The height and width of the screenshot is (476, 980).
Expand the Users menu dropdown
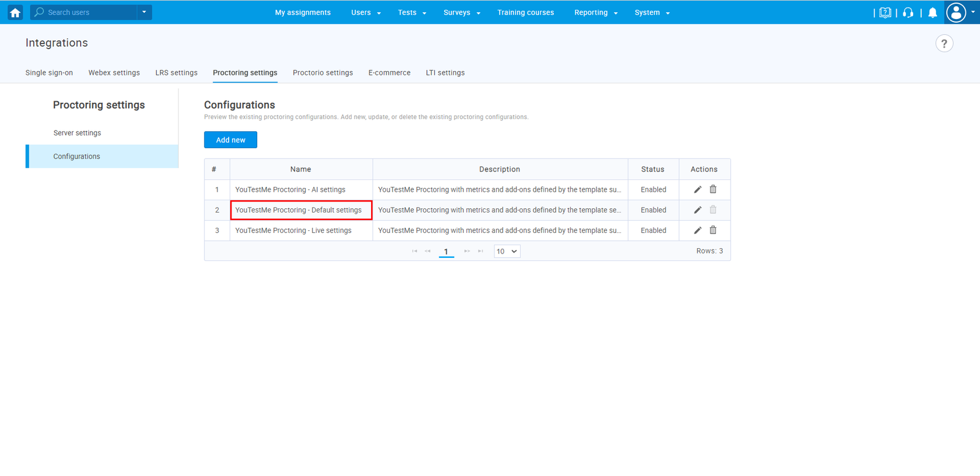(x=366, y=13)
